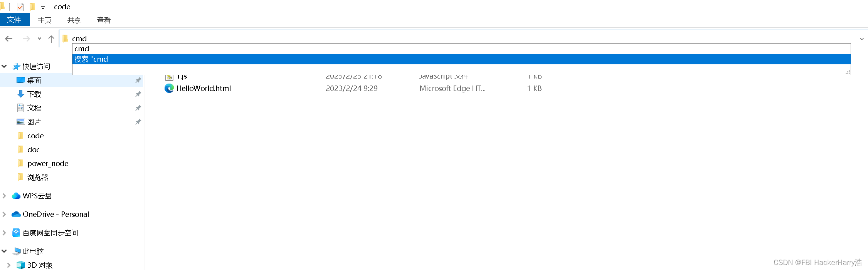Image resolution: width=868 pixels, height=270 pixels.
Task: Click the 百度网盘同步空间 icon
Action: pos(16,233)
